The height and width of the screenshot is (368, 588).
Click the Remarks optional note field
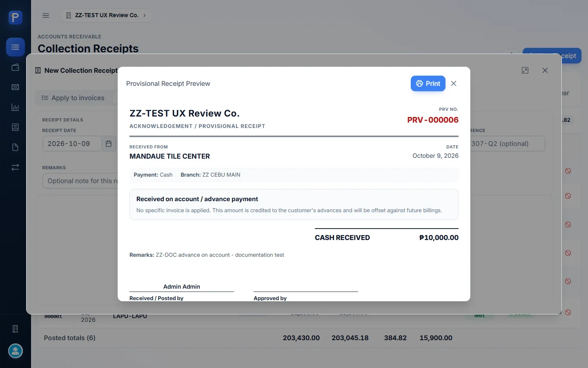[80, 181]
